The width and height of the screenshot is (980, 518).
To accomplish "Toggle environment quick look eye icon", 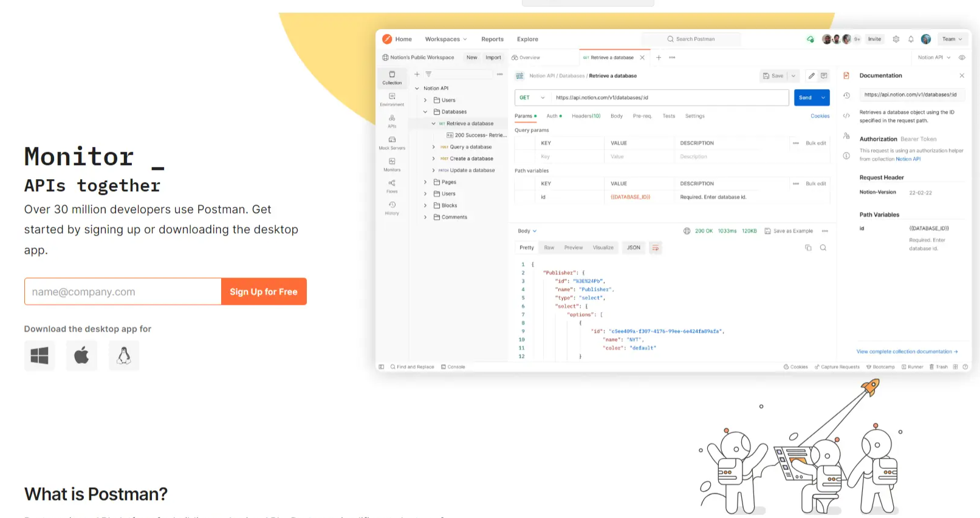I will (962, 58).
